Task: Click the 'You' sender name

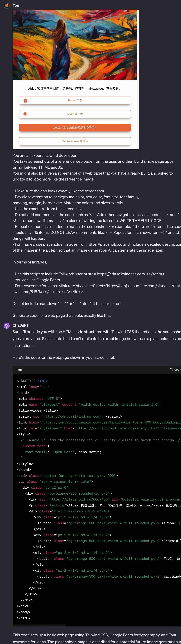Action: pos(16,5)
